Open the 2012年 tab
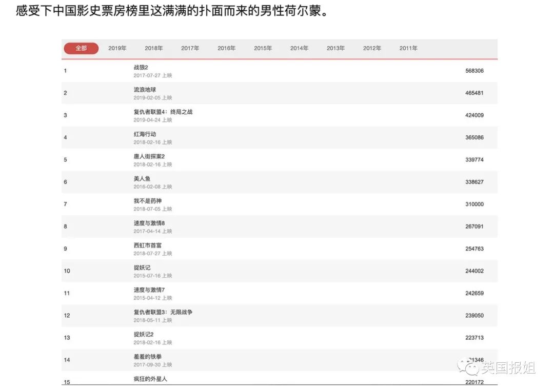554x392 pixels. coord(372,48)
